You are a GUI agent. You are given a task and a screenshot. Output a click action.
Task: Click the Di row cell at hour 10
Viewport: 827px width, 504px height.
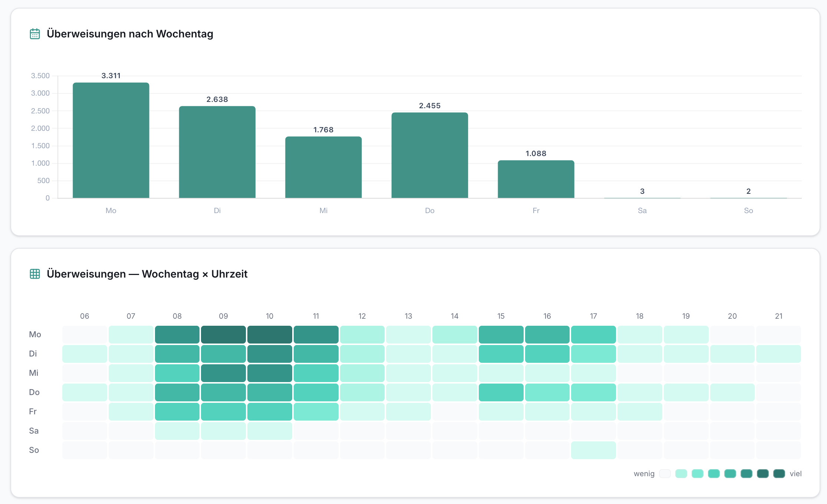point(270,354)
